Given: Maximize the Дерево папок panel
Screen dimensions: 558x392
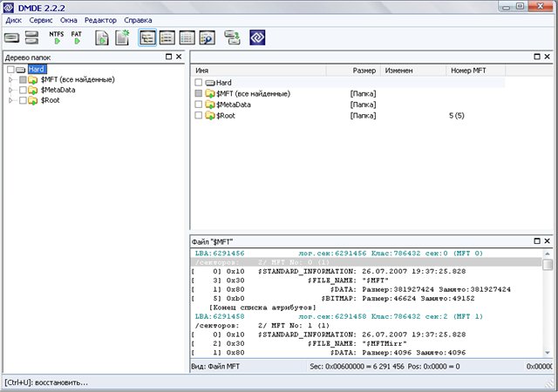Looking at the screenshot, I should point(168,57).
